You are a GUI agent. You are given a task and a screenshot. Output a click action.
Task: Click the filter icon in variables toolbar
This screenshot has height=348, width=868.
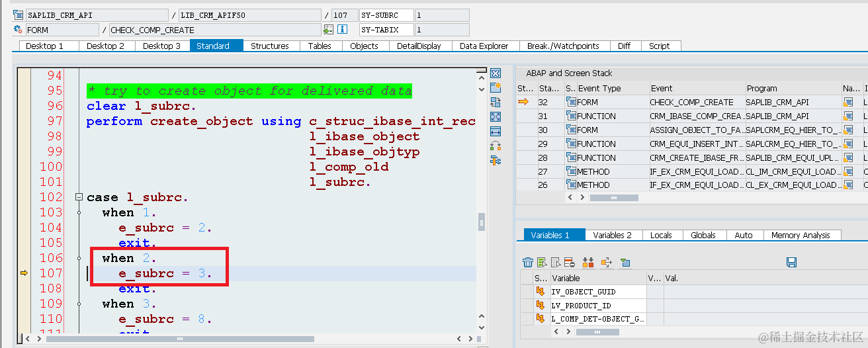coord(625,263)
